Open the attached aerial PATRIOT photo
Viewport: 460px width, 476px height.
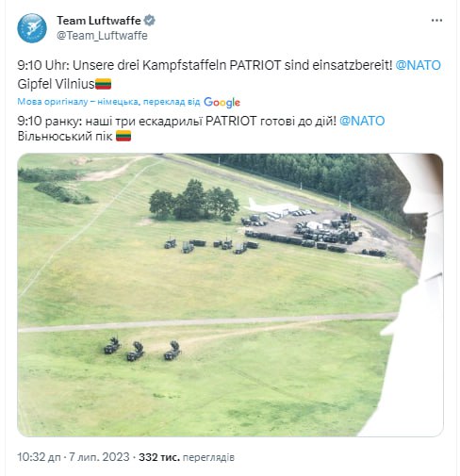pos(230,295)
